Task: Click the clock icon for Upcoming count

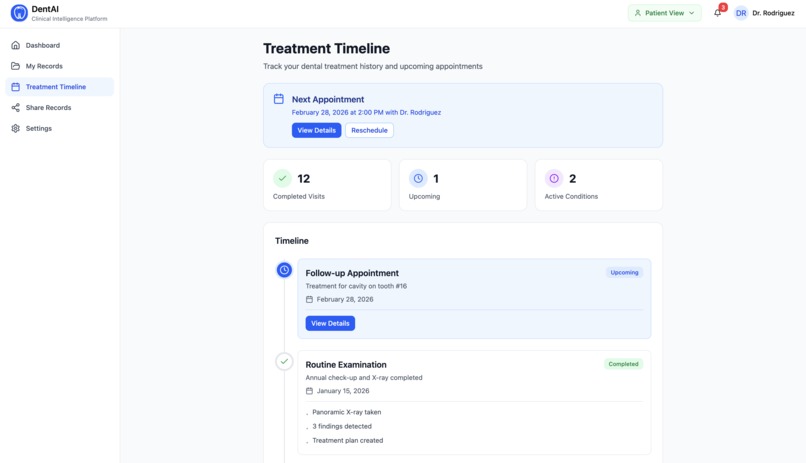Action: tap(418, 178)
